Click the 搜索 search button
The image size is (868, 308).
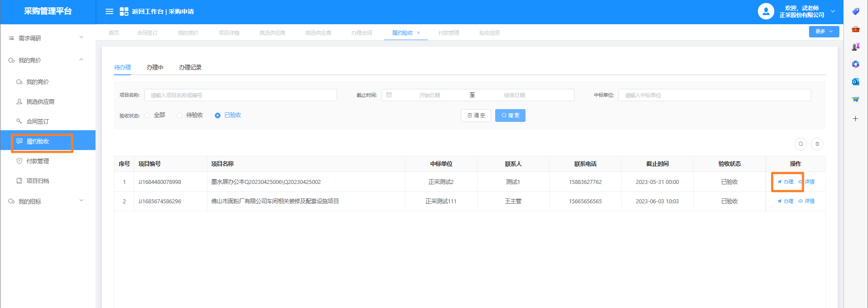click(510, 115)
